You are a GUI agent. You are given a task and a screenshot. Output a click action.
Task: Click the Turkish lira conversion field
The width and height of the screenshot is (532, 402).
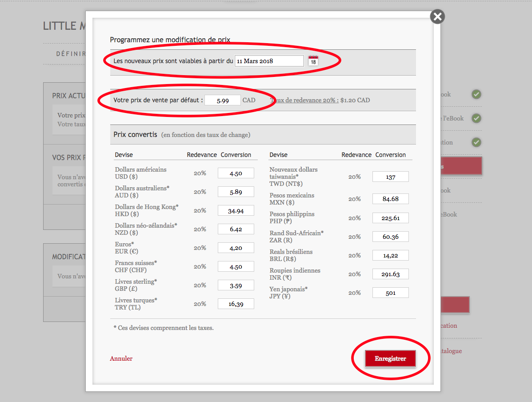(236, 304)
